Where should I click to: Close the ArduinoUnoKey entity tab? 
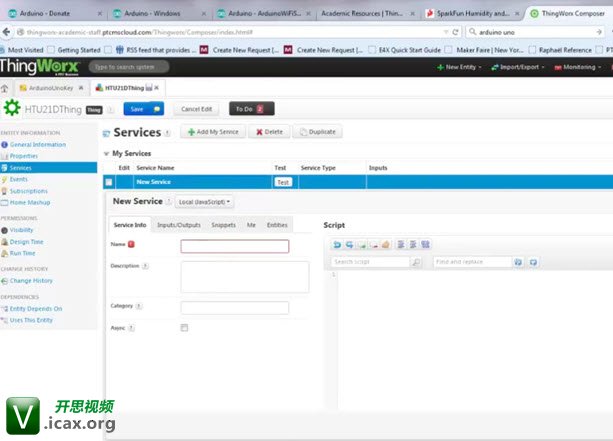click(81, 88)
